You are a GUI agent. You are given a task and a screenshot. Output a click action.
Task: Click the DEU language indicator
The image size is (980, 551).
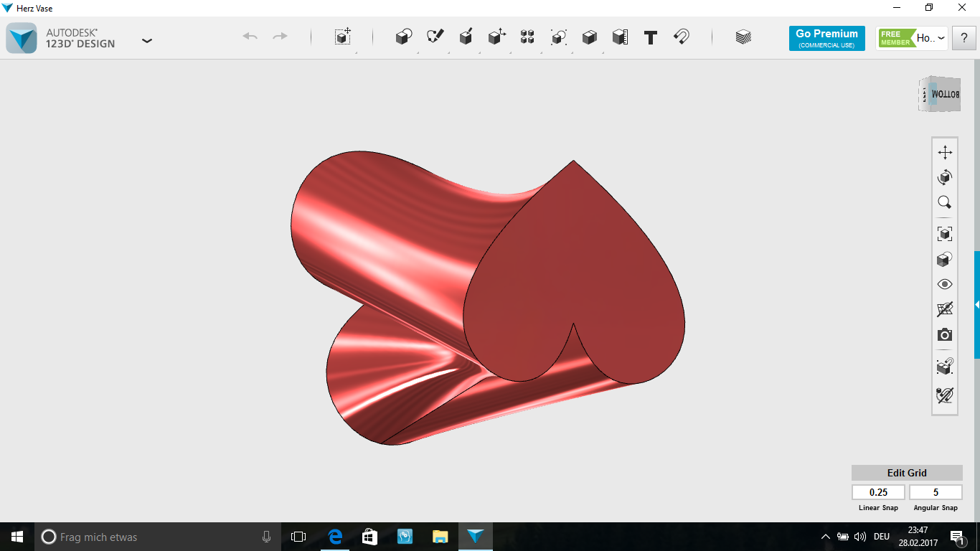point(882,537)
